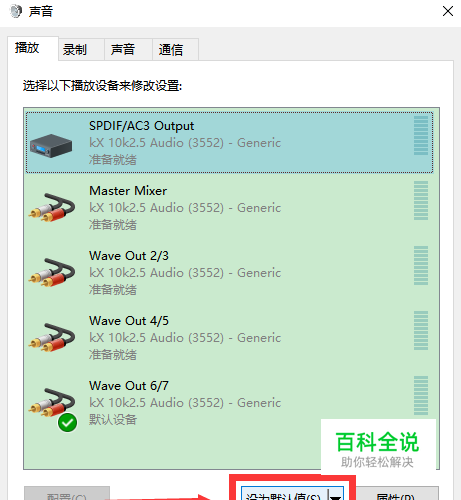Open the 设为默认值 dropdown arrow
The height and width of the screenshot is (500, 461).
[336, 496]
